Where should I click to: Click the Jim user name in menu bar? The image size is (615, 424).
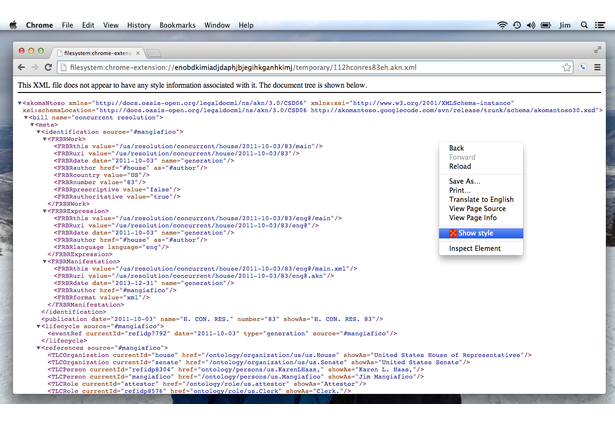tap(565, 25)
